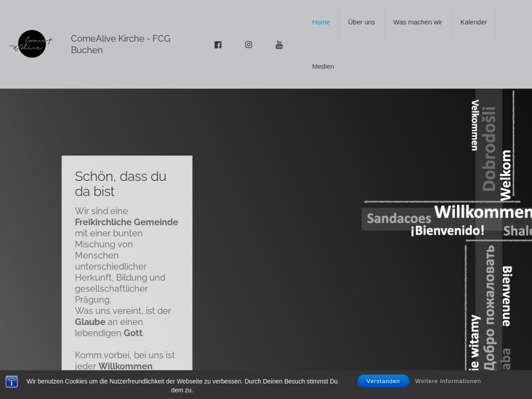
Task: Click the bold Freikirchliche Gemeinde text
Action: [127, 222]
